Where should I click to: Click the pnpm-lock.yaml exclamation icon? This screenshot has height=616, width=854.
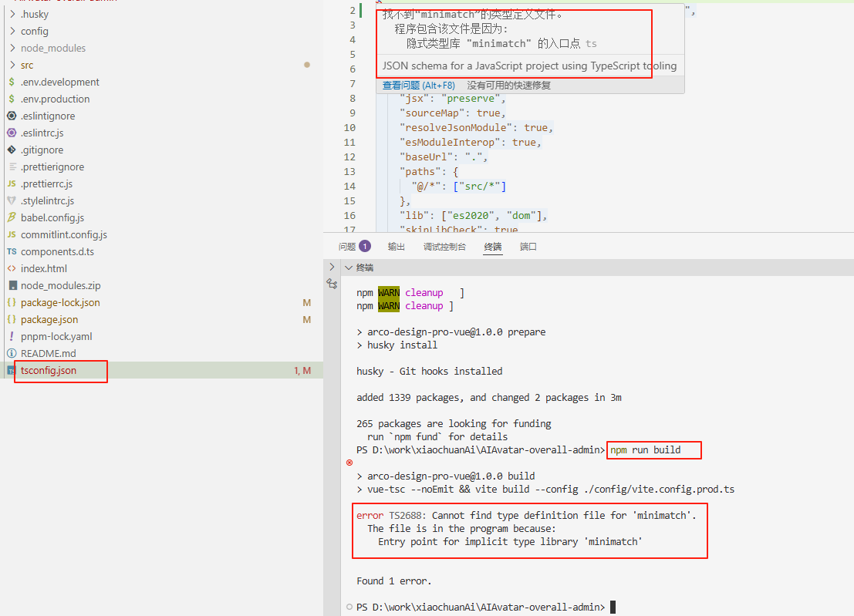click(12, 336)
